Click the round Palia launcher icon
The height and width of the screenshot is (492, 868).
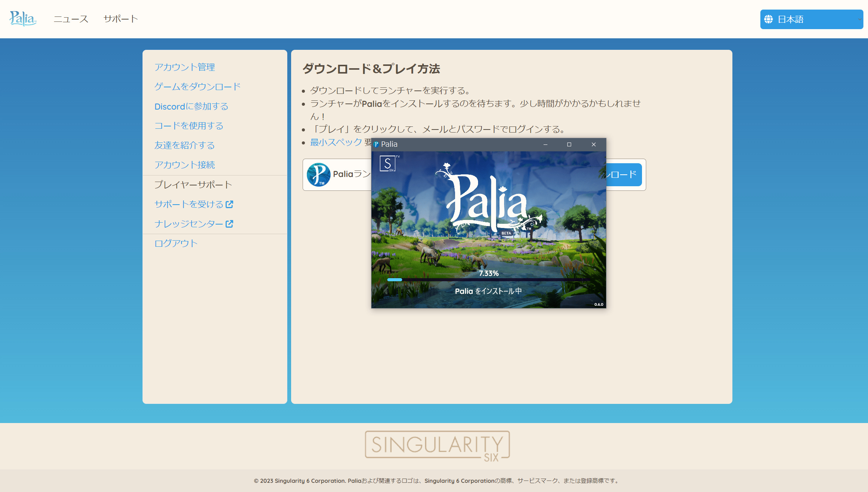(319, 175)
